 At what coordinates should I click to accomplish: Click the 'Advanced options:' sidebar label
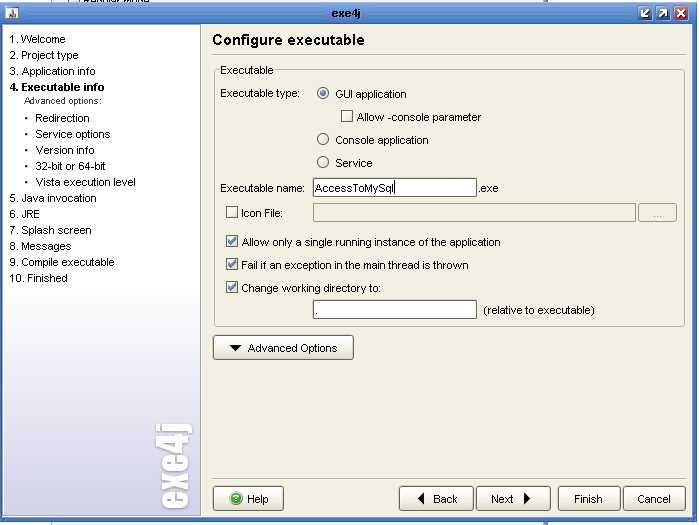[x=63, y=101]
